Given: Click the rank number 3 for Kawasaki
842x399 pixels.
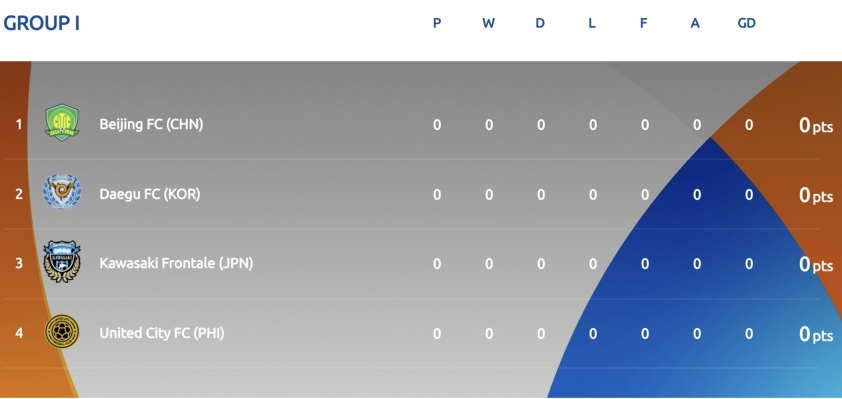Looking at the screenshot, I should (x=19, y=264).
